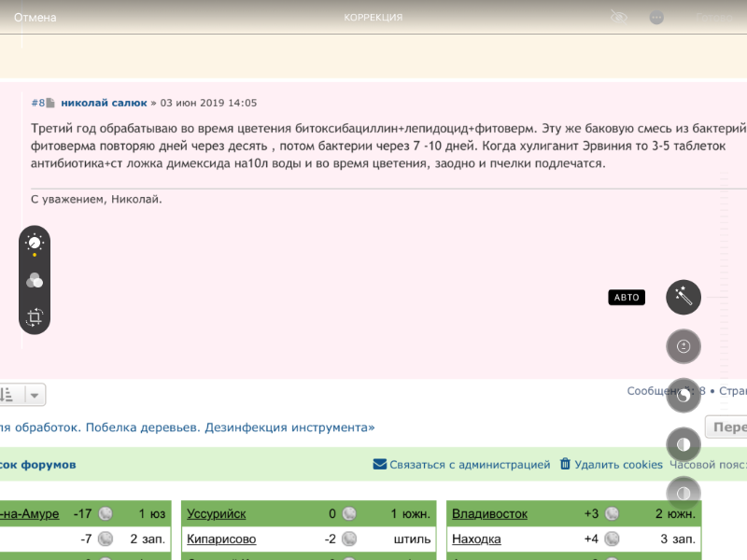Image resolution: width=747 pixels, height=560 pixels.
Task: Open the three-dots more options menu
Action: click(656, 18)
